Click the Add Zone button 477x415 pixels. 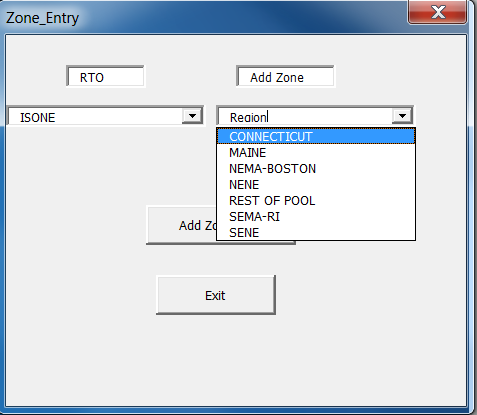tap(182, 225)
